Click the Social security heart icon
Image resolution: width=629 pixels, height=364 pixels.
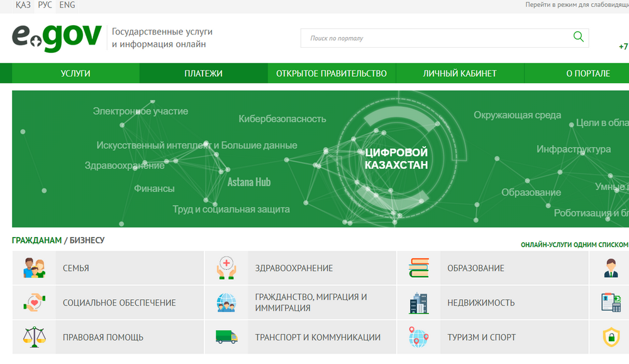34,302
